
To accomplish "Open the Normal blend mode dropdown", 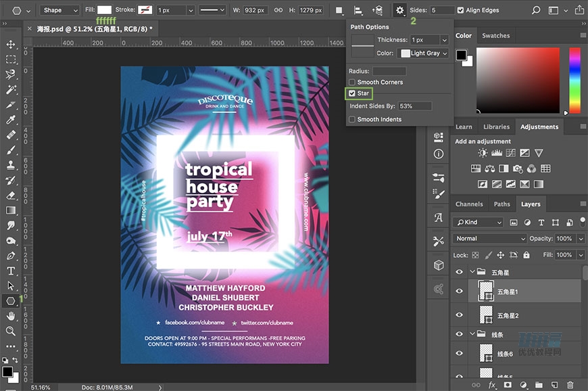I will [x=490, y=238].
